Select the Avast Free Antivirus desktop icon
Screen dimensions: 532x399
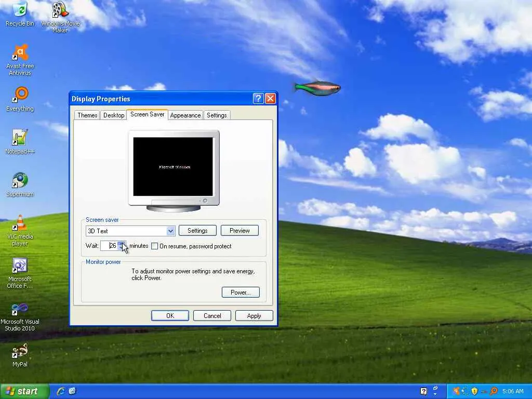20,60
